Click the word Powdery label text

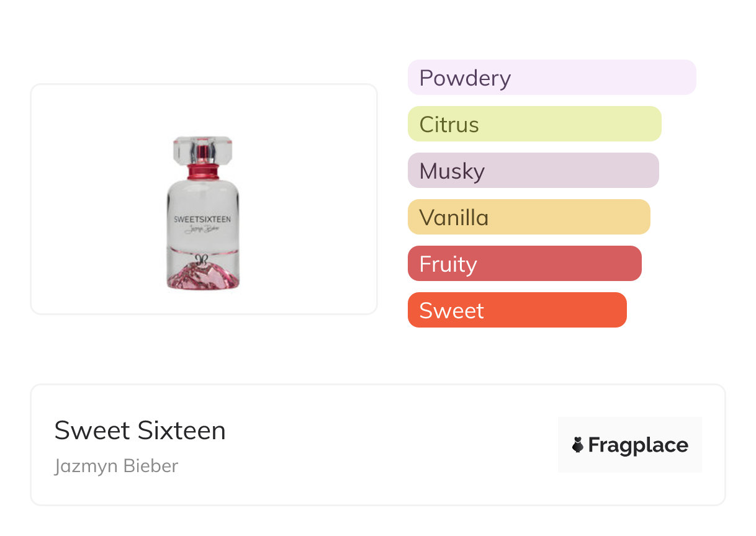(x=465, y=78)
